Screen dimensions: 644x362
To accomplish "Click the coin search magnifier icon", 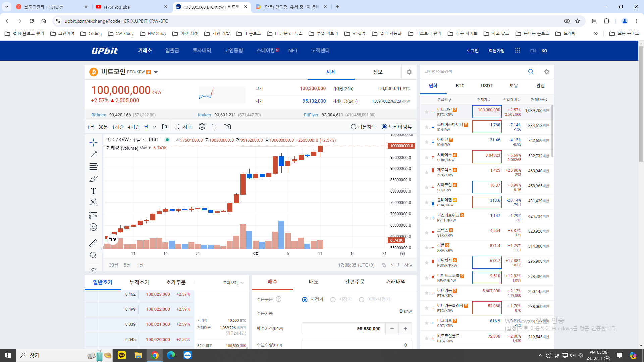I will [x=531, y=72].
